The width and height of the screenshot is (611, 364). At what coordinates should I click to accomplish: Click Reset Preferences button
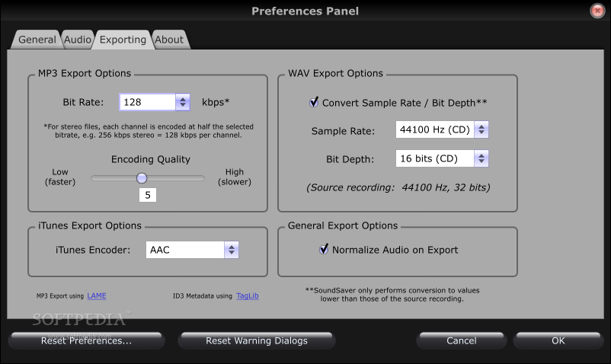point(87,340)
